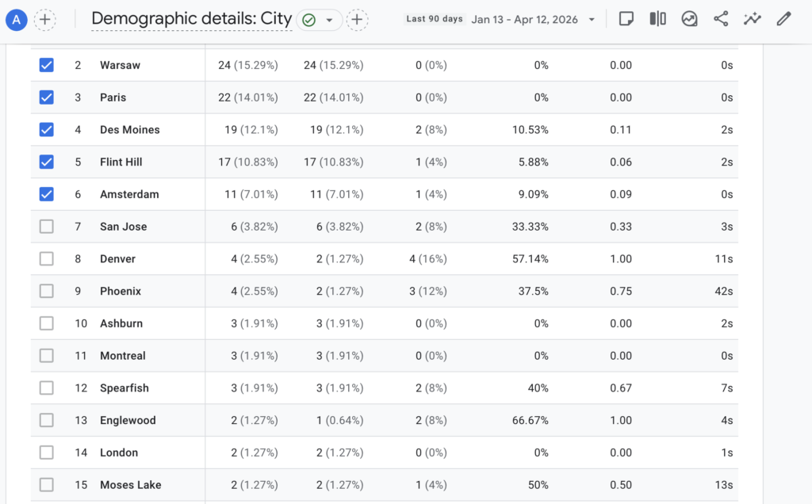Screen dimensions: 812x504
Task: Open the sparkline insights trend icon
Action: (x=752, y=19)
